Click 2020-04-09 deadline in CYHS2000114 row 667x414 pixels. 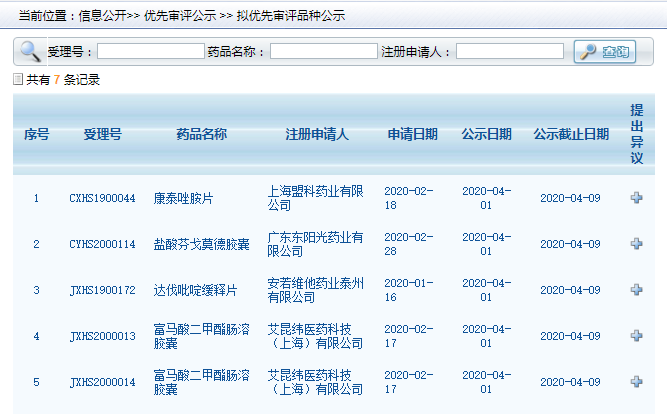click(570, 244)
